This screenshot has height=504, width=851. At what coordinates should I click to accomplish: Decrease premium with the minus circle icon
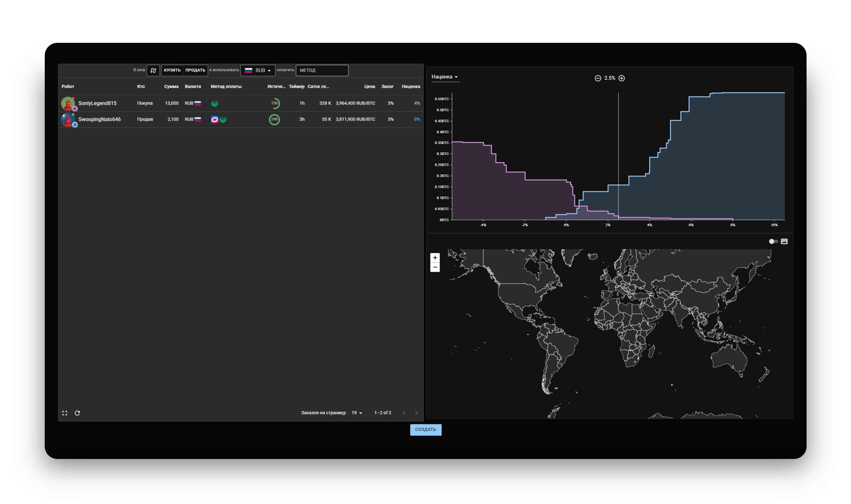[x=598, y=78]
